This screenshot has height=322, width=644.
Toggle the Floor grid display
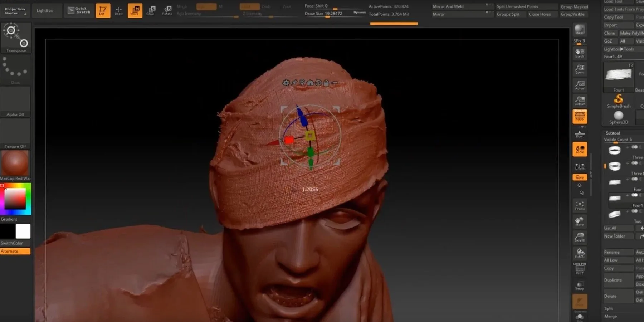pos(580,133)
